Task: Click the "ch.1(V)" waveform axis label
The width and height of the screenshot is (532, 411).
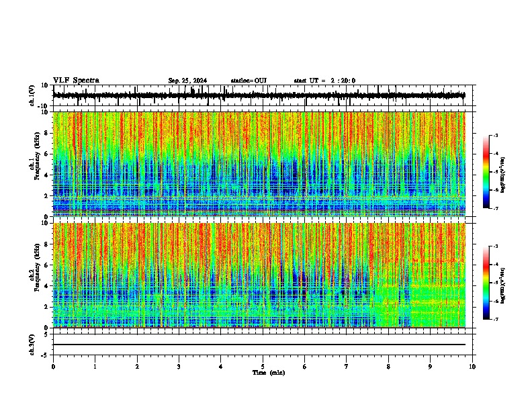Action: 32,95
